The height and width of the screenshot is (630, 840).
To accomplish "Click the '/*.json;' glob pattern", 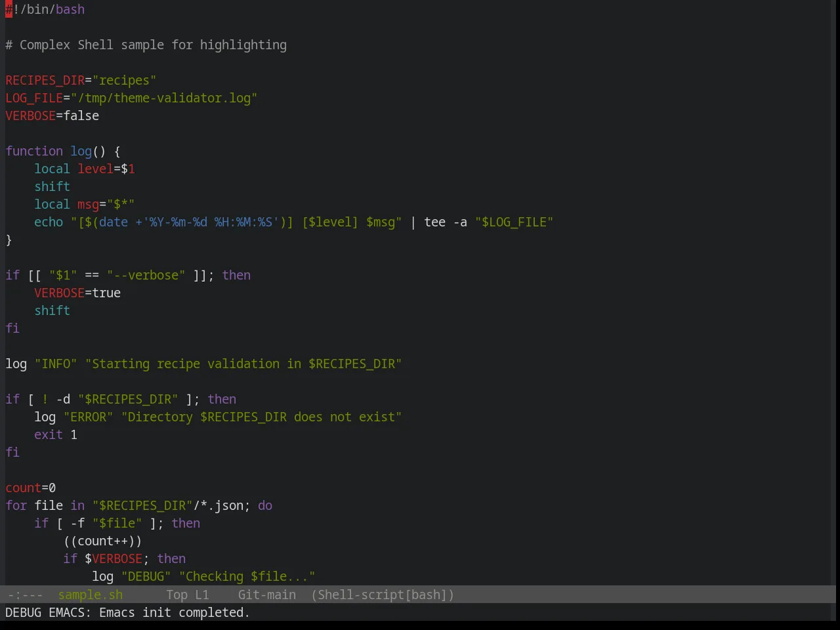I will tap(222, 505).
